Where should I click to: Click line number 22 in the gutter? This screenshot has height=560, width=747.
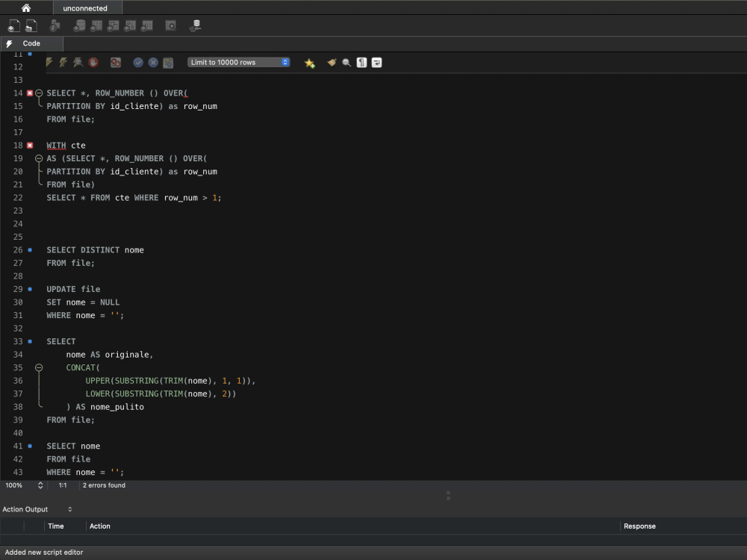point(18,198)
